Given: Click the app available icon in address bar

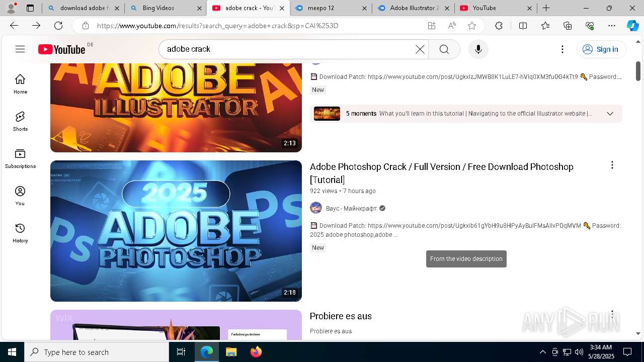Looking at the screenshot, I should tap(432, 26).
